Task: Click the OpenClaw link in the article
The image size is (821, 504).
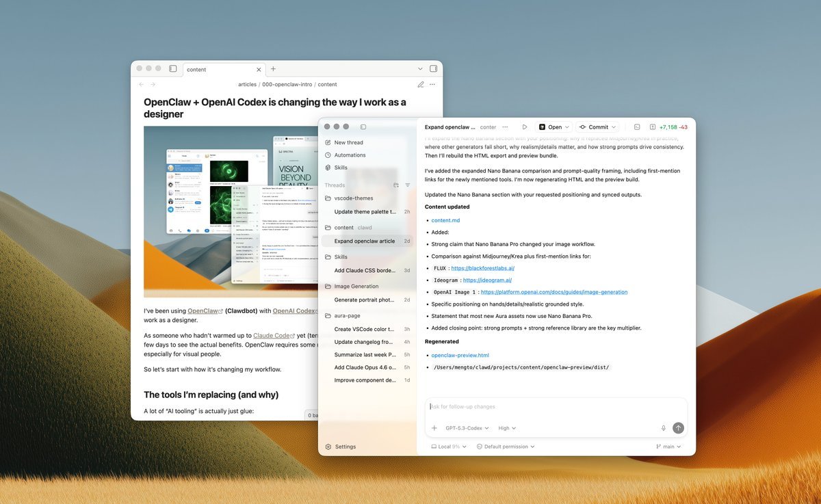Action: click(x=205, y=310)
